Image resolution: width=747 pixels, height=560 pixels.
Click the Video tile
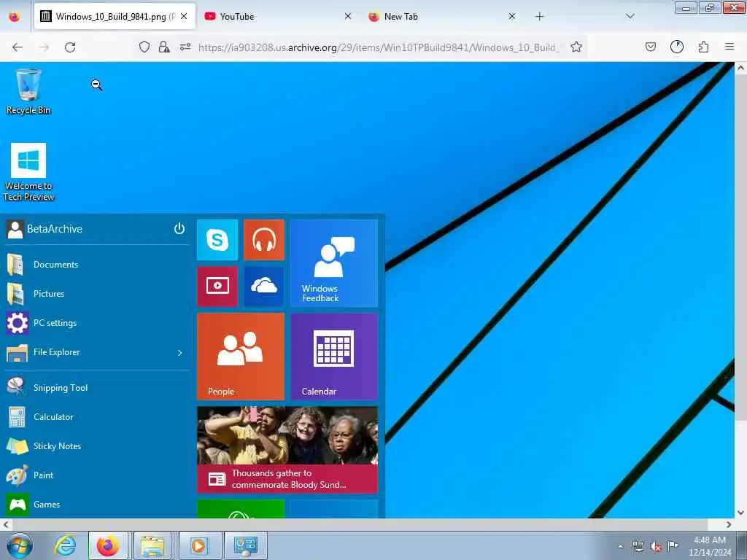pos(217,286)
